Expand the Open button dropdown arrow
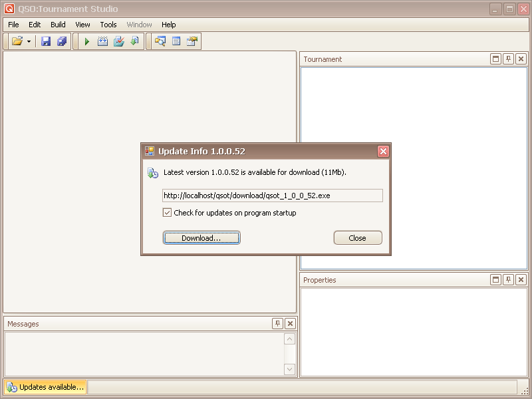Screen dimensions: 532x399 (29, 42)
